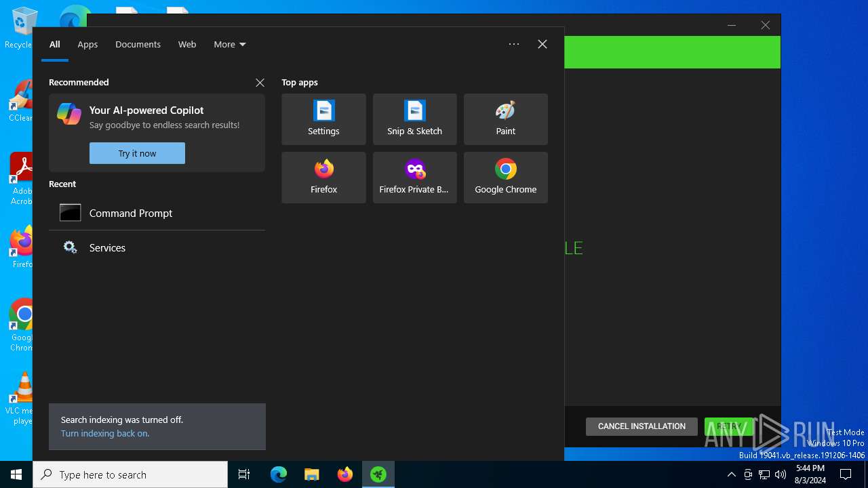Image resolution: width=868 pixels, height=488 pixels.
Task: Click the taskbar search input field
Action: (130, 474)
